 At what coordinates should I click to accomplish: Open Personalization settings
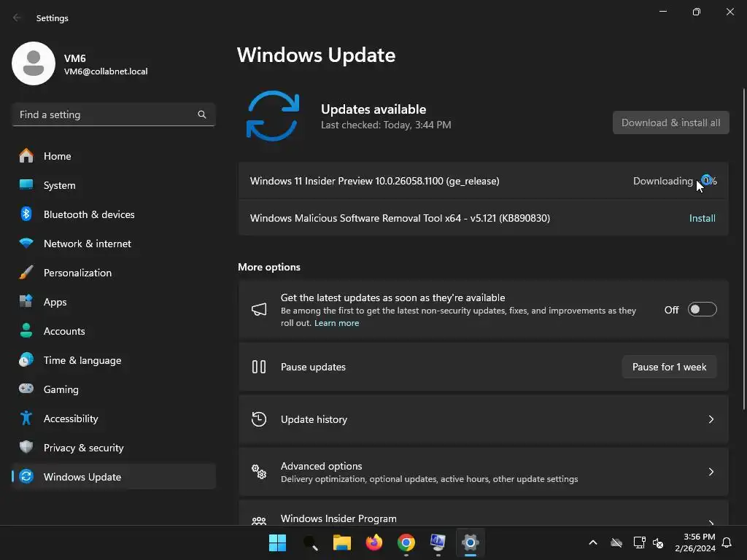tap(113, 273)
